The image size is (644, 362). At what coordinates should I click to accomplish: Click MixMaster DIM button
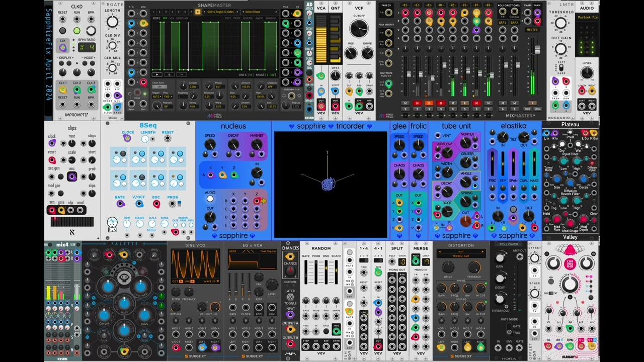pos(527,109)
